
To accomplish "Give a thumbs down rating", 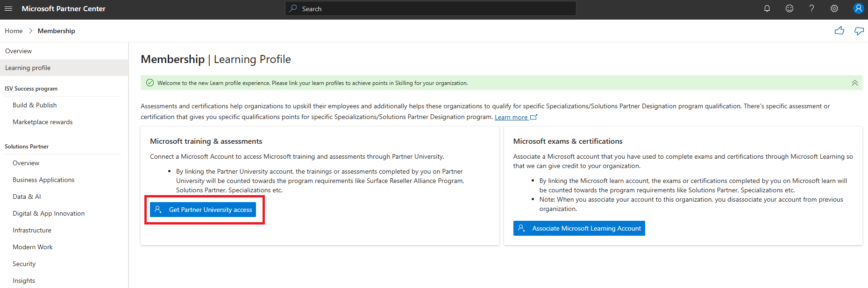I will (x=859, y=31).
